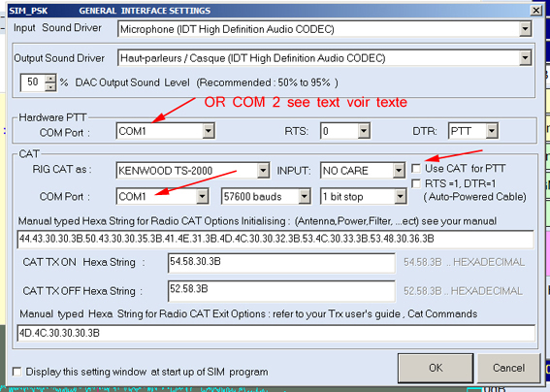Increase DAC output level with up arrow

51,79
